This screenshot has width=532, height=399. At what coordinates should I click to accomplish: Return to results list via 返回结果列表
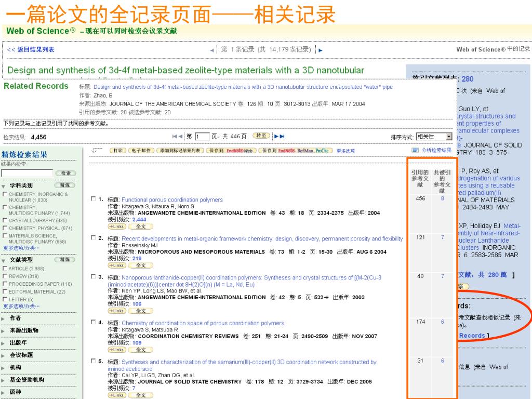(31, 49)
